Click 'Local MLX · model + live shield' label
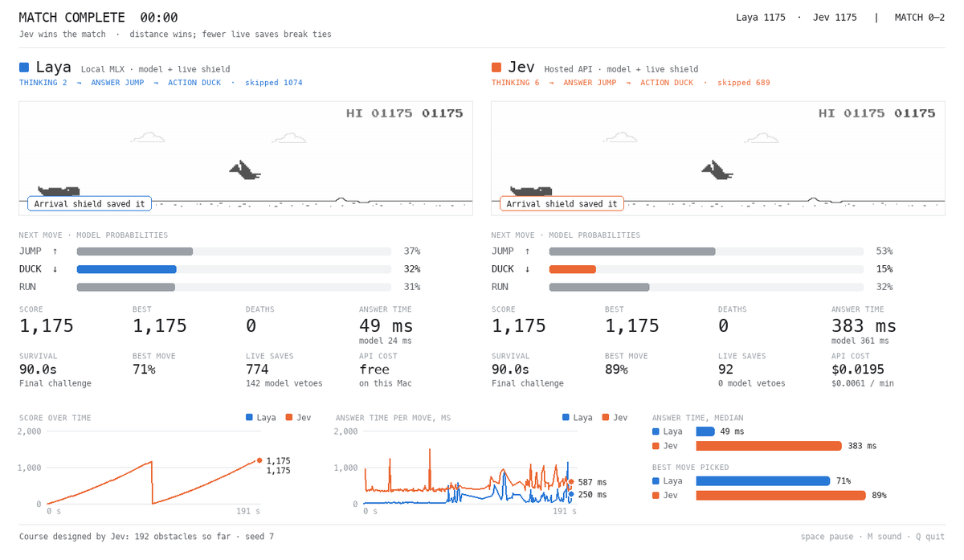Screen dimensions: 964x560 pyautogui.click(x=155, y=70)
